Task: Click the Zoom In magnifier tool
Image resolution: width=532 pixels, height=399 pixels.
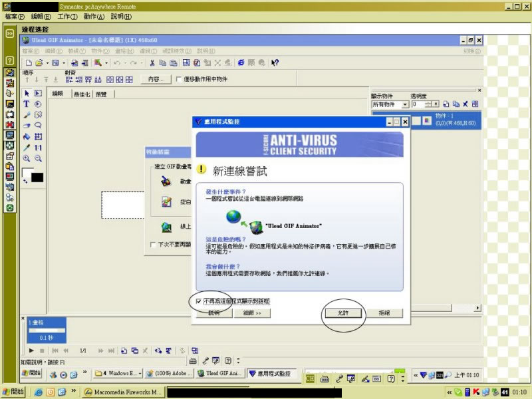Action: click(x=27, y=158)
